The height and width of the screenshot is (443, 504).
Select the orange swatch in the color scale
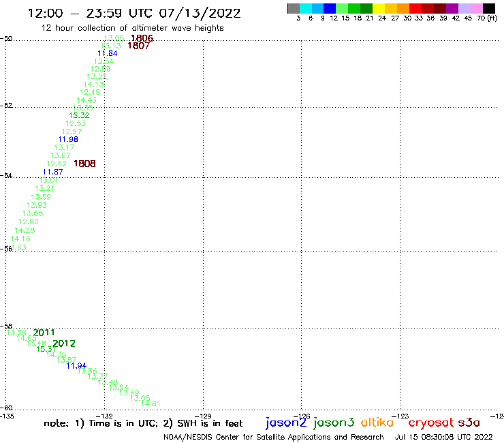point(403,8)
